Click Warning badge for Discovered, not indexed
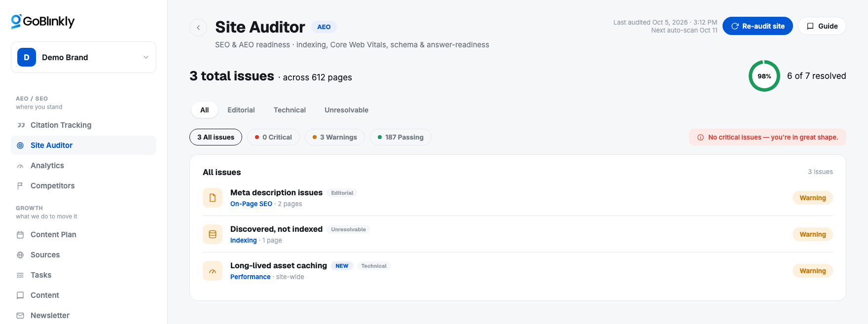Image resolution: width=868 pixels, height=324 pixels. click(x=813, y=234)
